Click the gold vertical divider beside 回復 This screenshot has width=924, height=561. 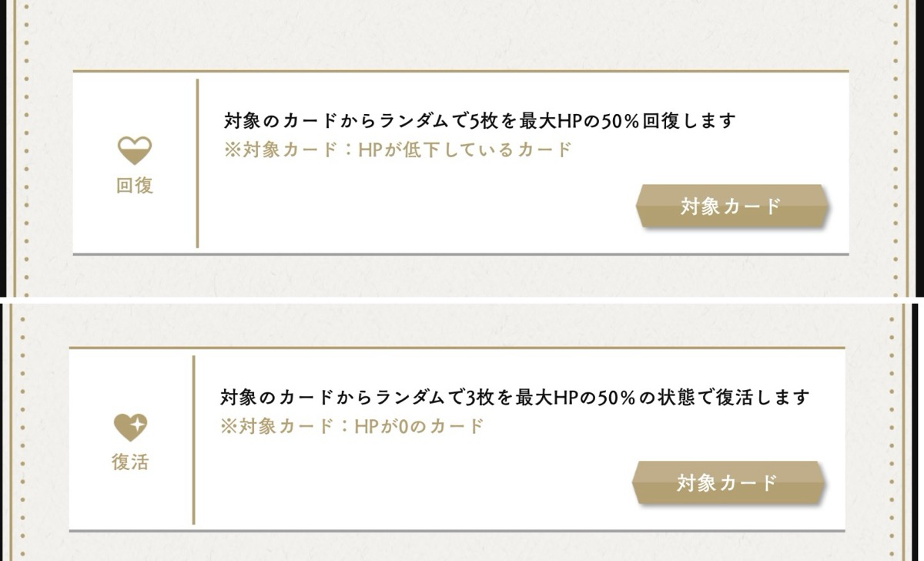[x=197, y=163]
